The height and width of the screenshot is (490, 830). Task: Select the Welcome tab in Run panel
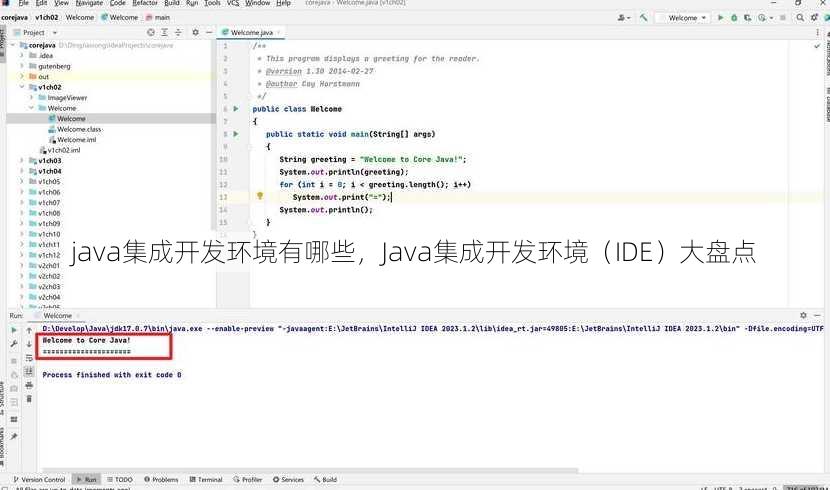coord(57,315)
